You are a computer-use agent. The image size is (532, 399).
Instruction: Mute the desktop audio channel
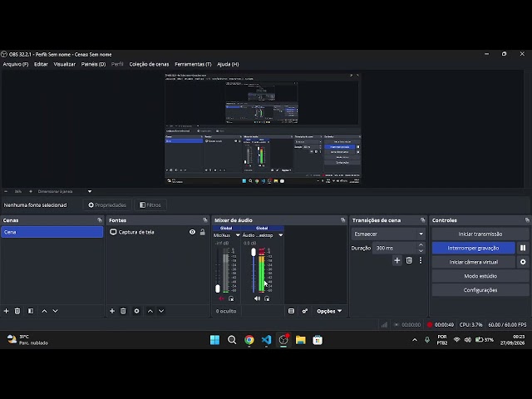click(x=257, y=298)
